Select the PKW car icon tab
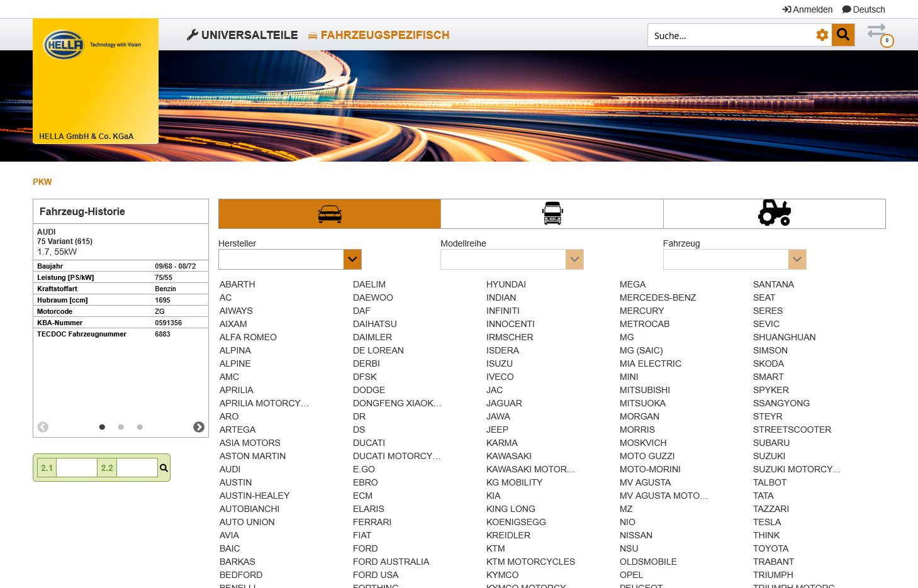 (x=329, y=214)
